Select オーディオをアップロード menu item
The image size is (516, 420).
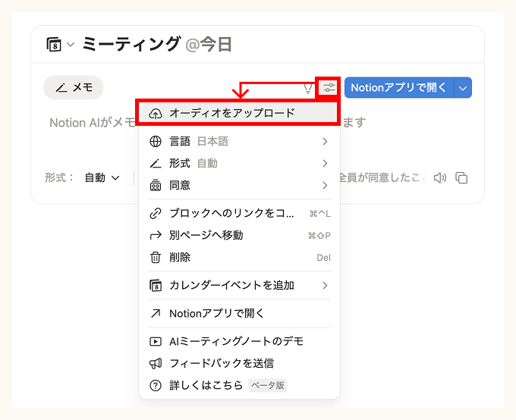[x=240, y=114]
